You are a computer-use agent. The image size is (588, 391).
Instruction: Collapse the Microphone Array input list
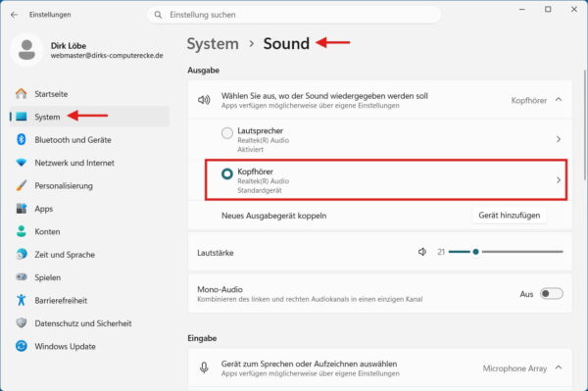coord(559,367)
